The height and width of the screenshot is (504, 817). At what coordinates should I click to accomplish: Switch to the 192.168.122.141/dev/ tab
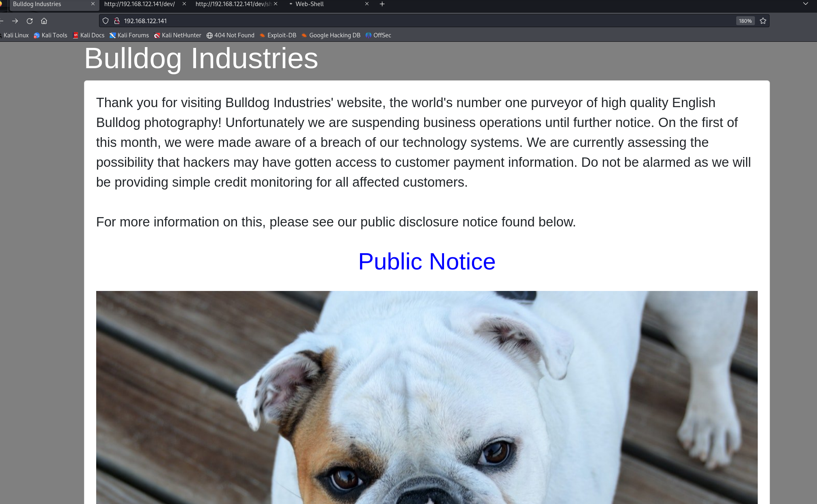coord(140,4)
